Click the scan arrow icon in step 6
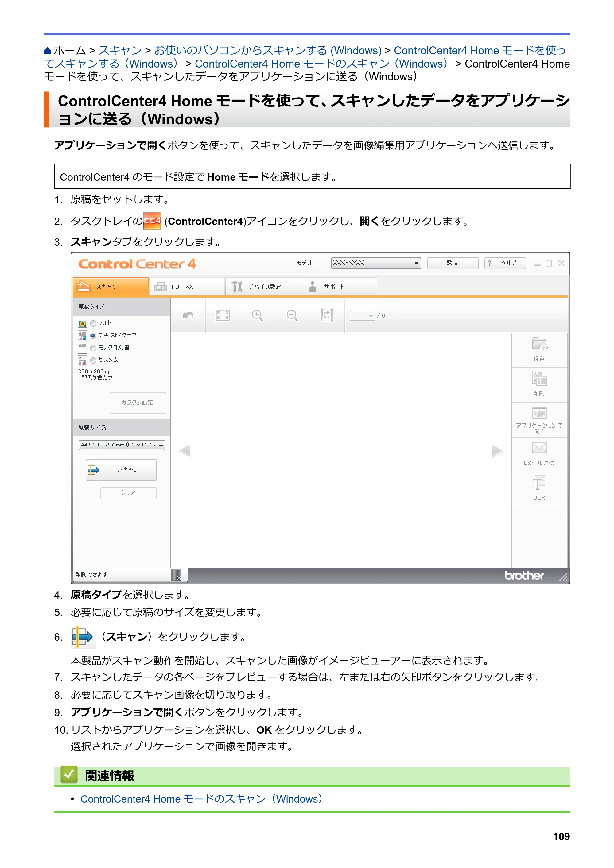This screenshot has height=868, width=614. click(83, 637)
